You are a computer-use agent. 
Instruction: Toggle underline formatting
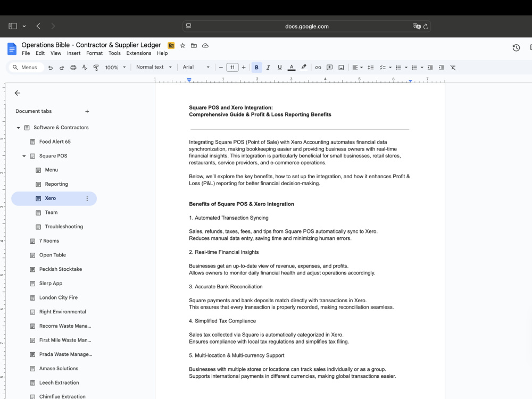tap(280, 68)
